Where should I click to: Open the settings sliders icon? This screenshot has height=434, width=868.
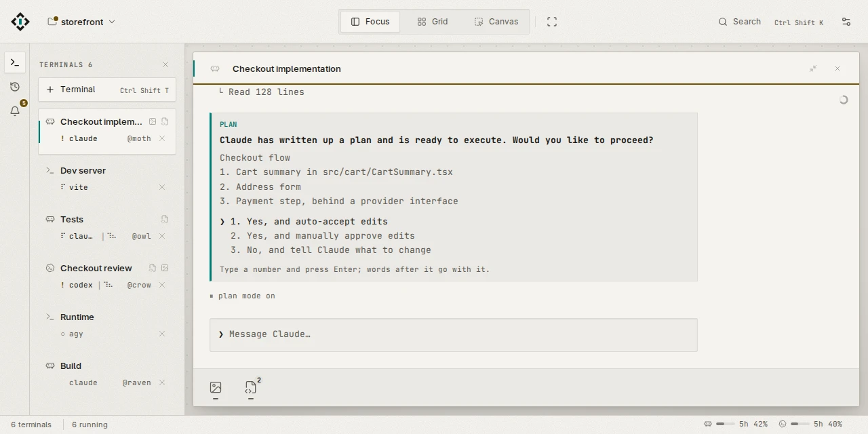pos(846,22)
